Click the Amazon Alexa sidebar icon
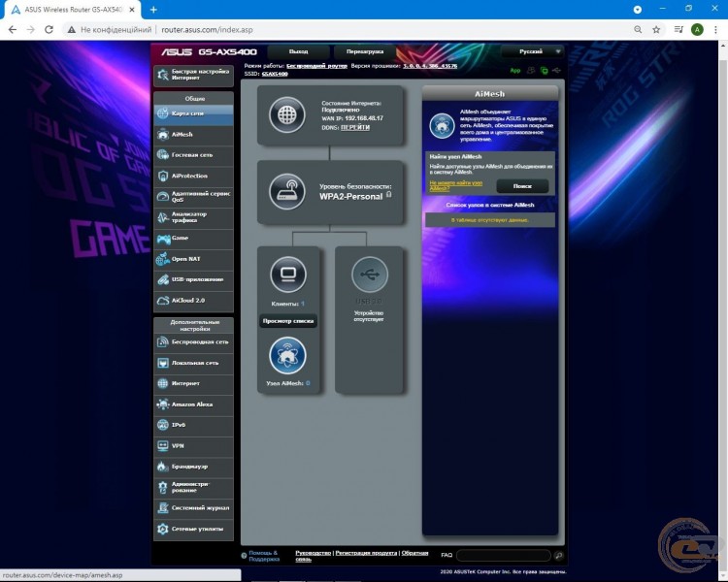Viewport: 728px width, 582px height. 162,404
